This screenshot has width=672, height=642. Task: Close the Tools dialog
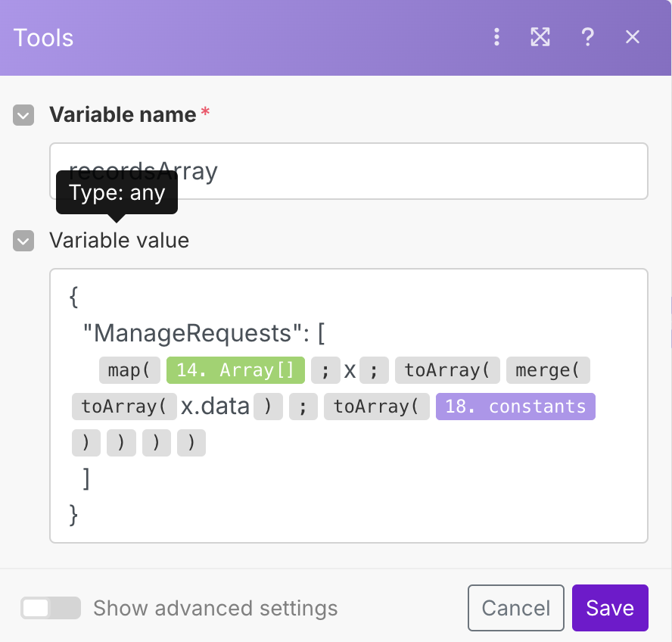point(633,37)
